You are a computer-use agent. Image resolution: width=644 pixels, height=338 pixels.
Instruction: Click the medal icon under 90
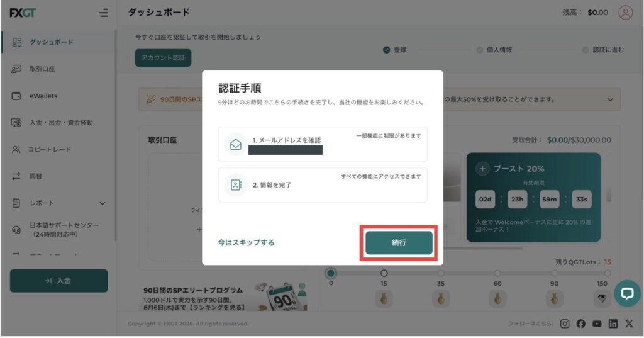coord(555,299)
